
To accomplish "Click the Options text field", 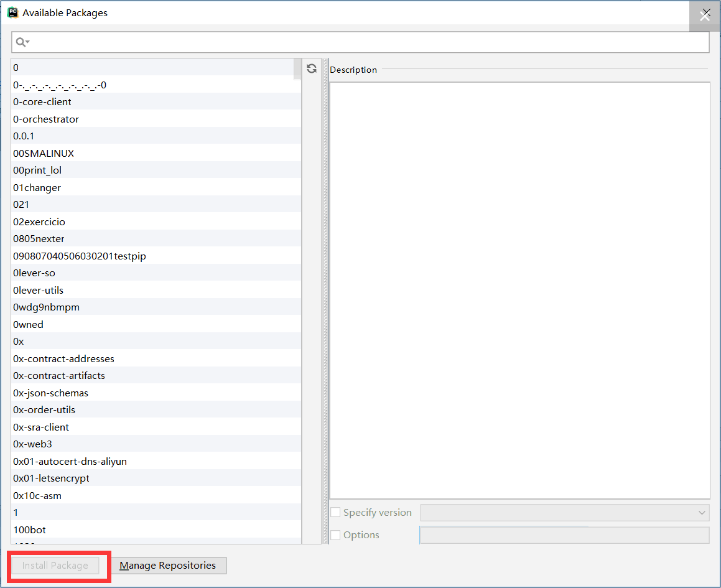I will [565, 535].
